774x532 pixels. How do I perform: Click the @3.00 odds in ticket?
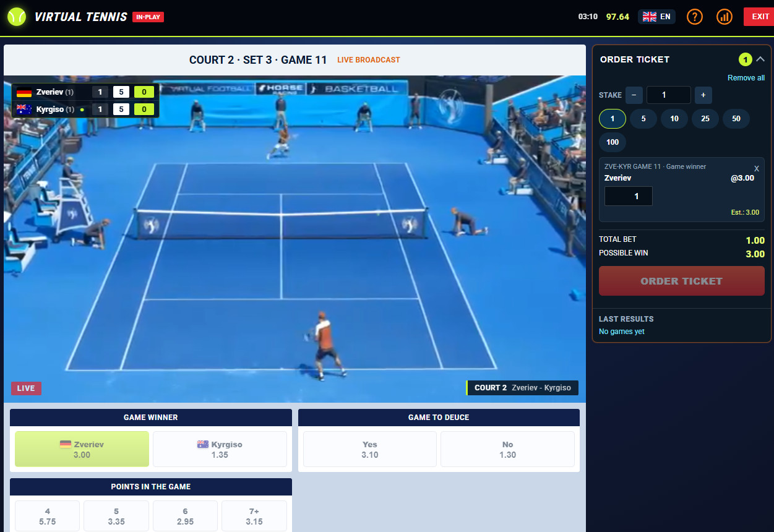(x=742, y=178)
